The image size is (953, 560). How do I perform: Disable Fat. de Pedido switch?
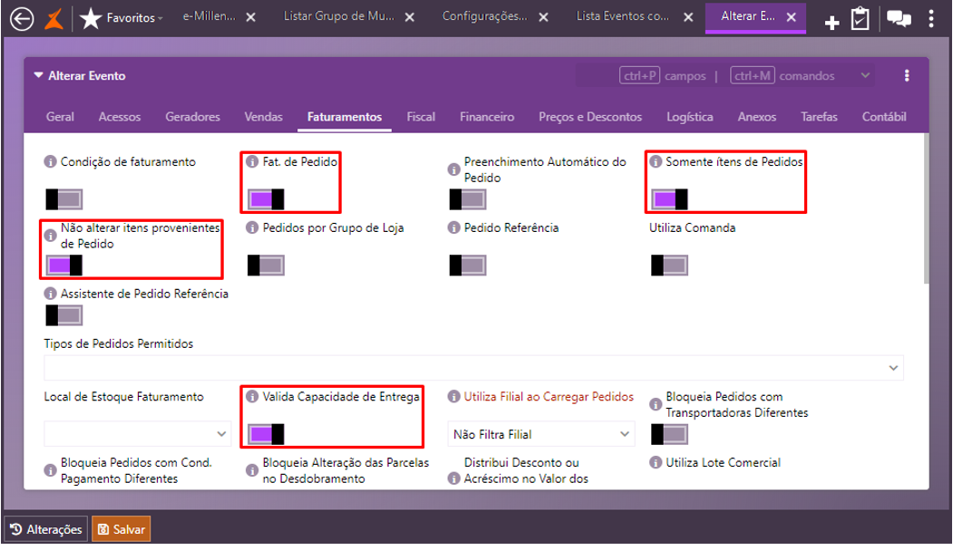266,199
